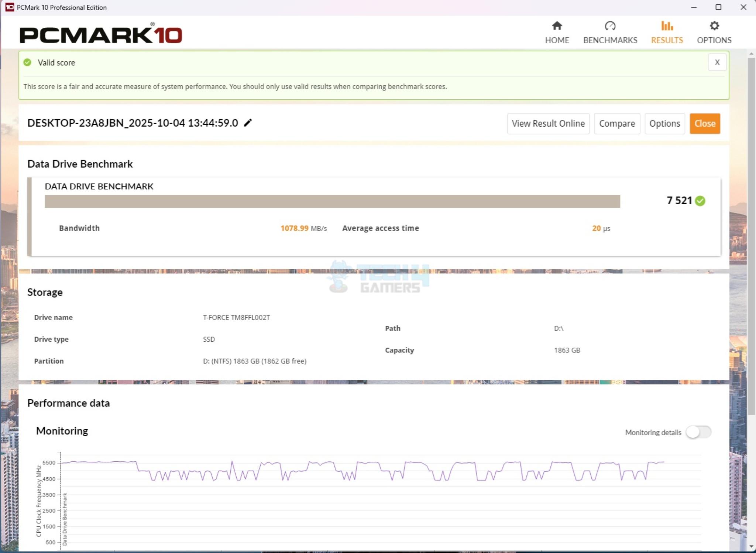Open the result Options button
The height and width of the screenshot is (553, 756).
[664, 123]
